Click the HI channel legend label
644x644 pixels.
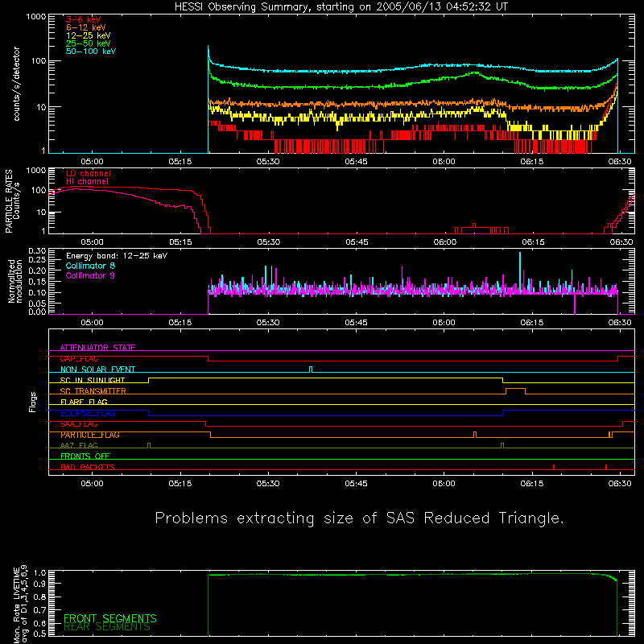coord(87,181)
